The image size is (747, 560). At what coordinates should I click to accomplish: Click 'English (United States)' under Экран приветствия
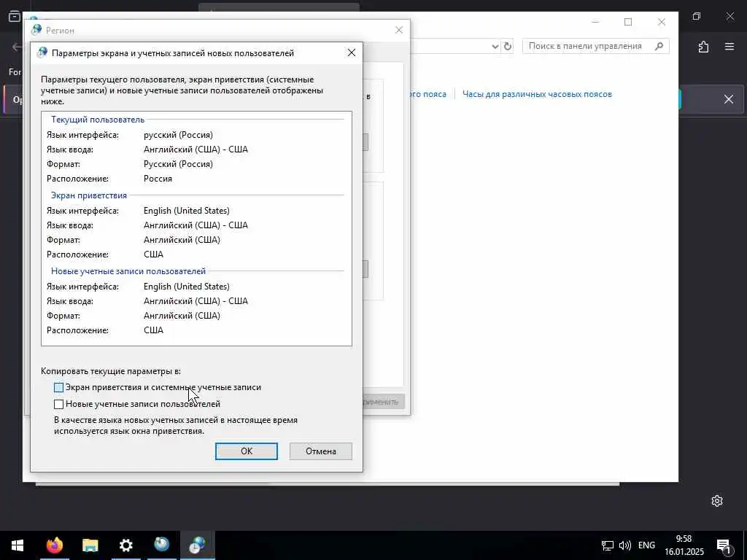tap(186, 211)
